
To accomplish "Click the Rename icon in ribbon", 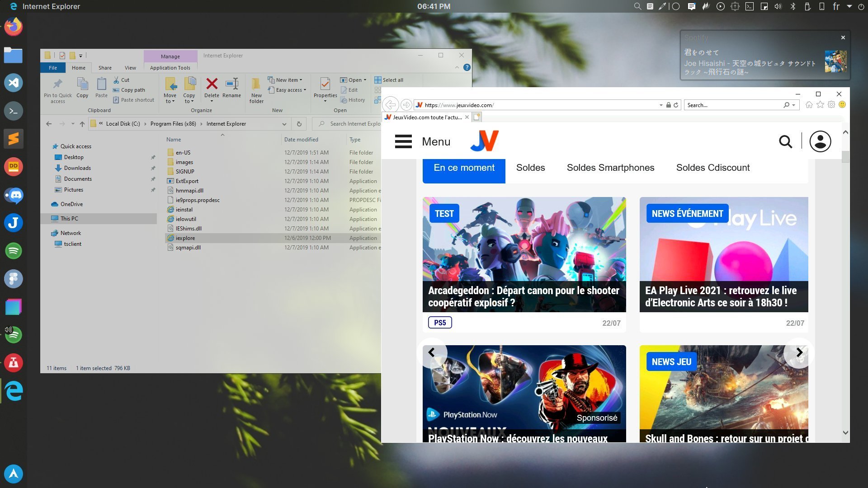I will (x=231, y=88).
